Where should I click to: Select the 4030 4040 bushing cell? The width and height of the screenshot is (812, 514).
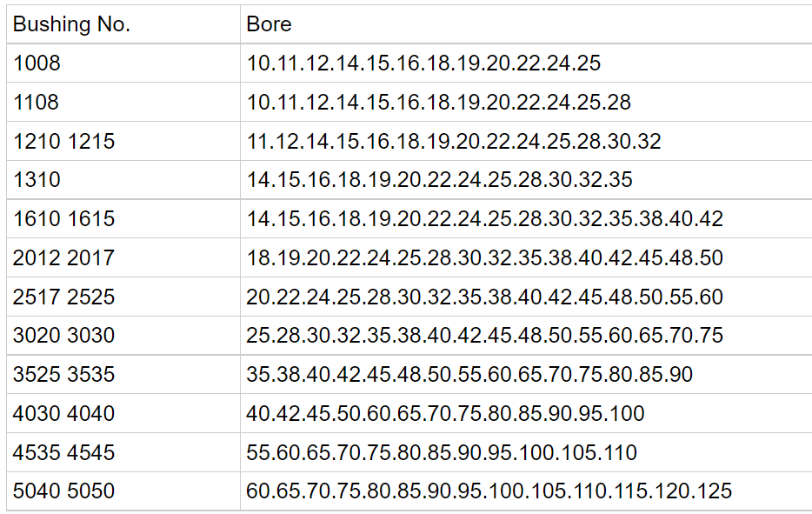pyautogui.click(x=123, y=413)
